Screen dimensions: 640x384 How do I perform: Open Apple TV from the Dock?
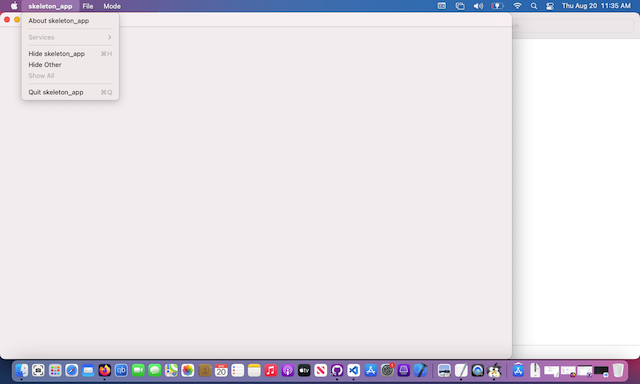304,371
